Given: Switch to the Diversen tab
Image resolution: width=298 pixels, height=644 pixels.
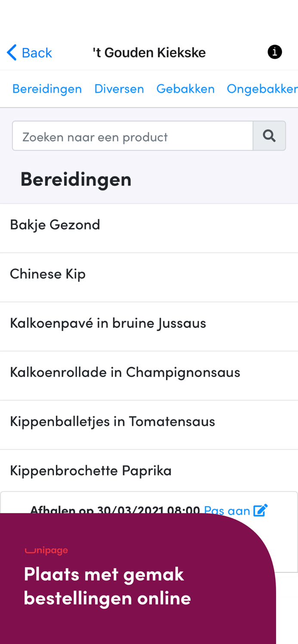Looking at the screenshot, I should pyautogui.click(x=119, y=88).
